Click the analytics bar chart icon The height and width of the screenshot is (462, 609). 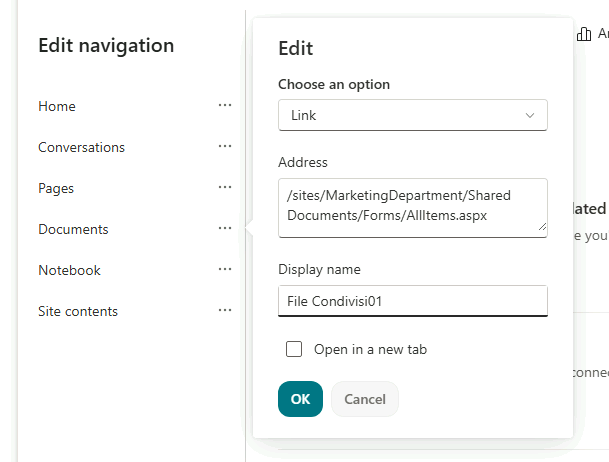coord(584,34)
